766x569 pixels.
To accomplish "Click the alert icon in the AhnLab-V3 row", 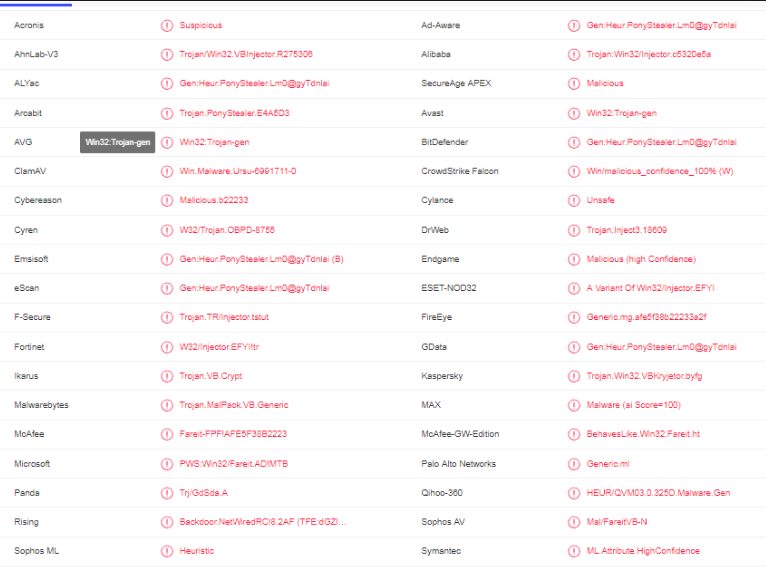I will coord(167,54).
